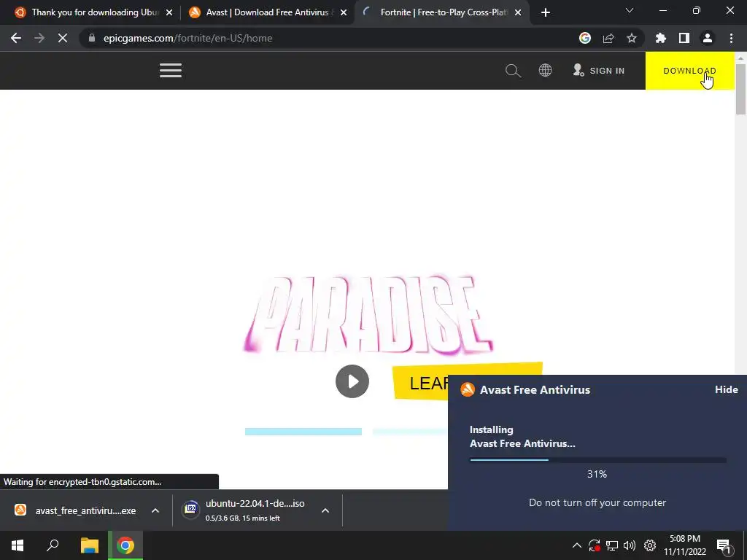The image size is (747, 560).
Task: Click the Google icon in address bar
Action: (585, 38)
